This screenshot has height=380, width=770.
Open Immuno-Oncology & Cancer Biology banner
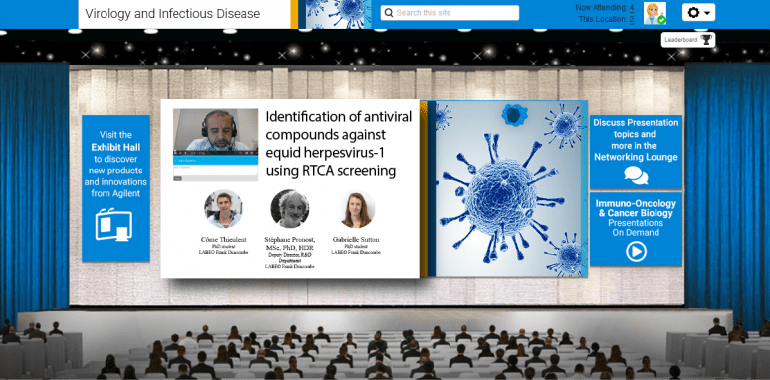[x=636, y=229]
